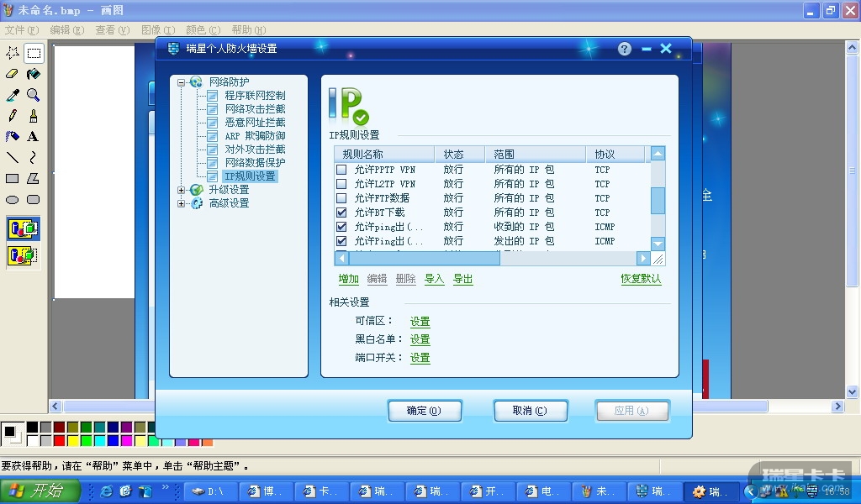Uncheck 允许Ping出 发出的 IP包 rule
This screenshot has height=504, width=861.
click(x=341, y=241)
